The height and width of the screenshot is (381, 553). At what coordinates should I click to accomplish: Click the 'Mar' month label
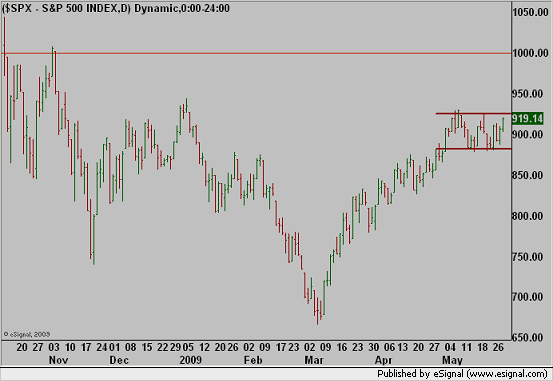point(314,360)
